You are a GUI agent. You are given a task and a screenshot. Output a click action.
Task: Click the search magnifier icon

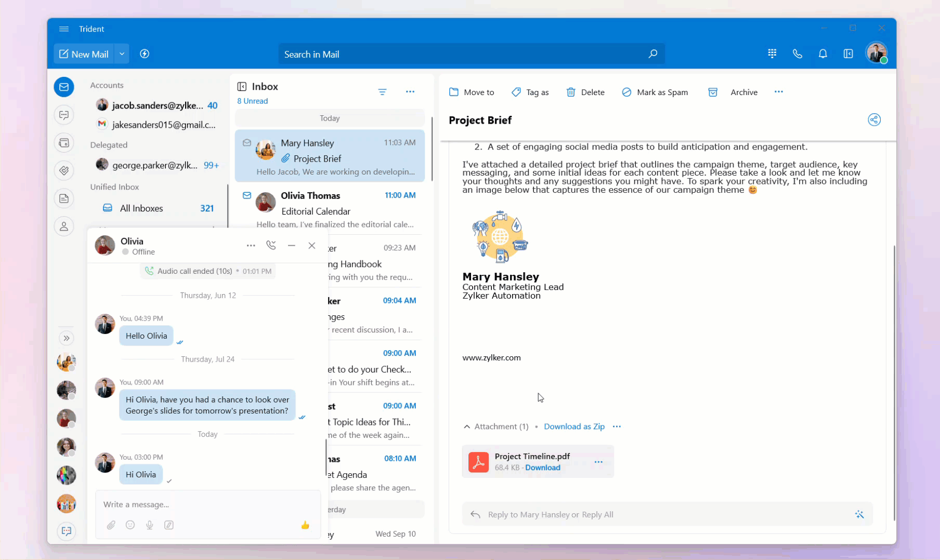(652, 54)
